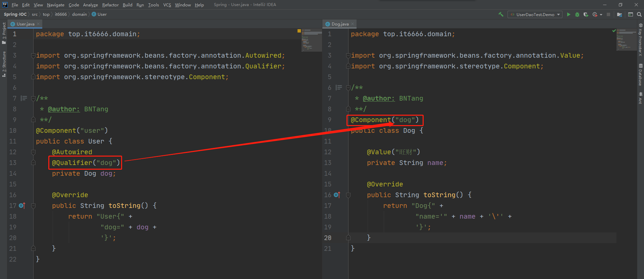Screen dimensions: 644x279
Task: Run UserDaoTest.Demo with the green play icon
Action: [569, 14]
